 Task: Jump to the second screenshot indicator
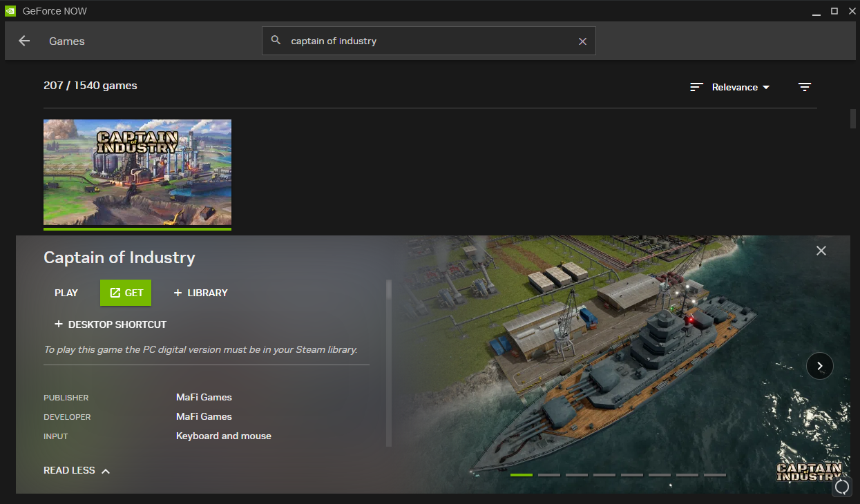[549, 475]
